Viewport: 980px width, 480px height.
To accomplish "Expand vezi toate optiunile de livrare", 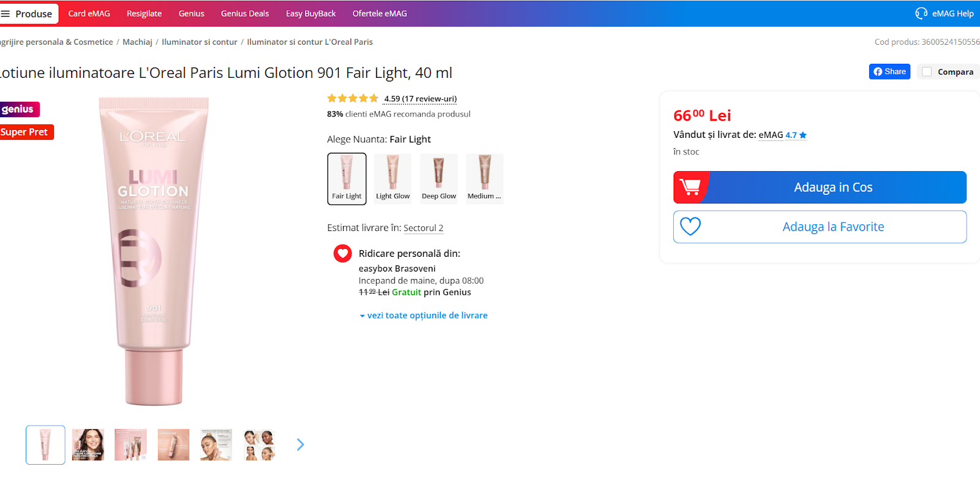I will (427, 316).
